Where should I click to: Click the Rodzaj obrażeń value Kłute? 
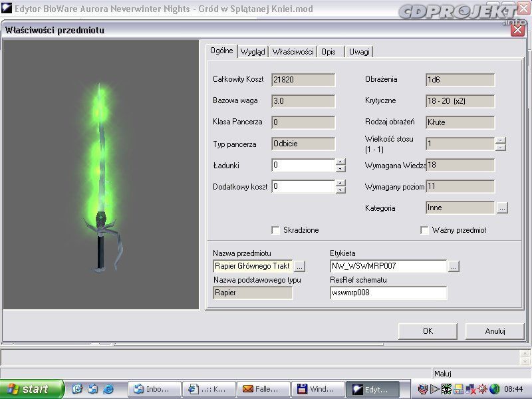click(x=460, y=122)
